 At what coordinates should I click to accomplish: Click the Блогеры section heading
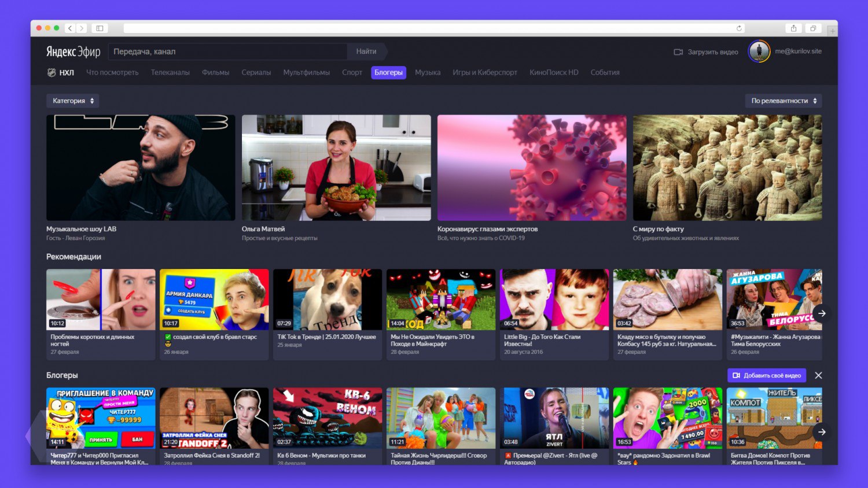[x=62, y=375]
